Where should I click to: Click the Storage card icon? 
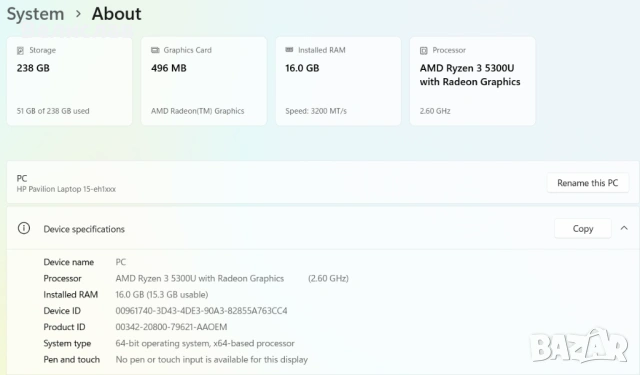(20, 51)
